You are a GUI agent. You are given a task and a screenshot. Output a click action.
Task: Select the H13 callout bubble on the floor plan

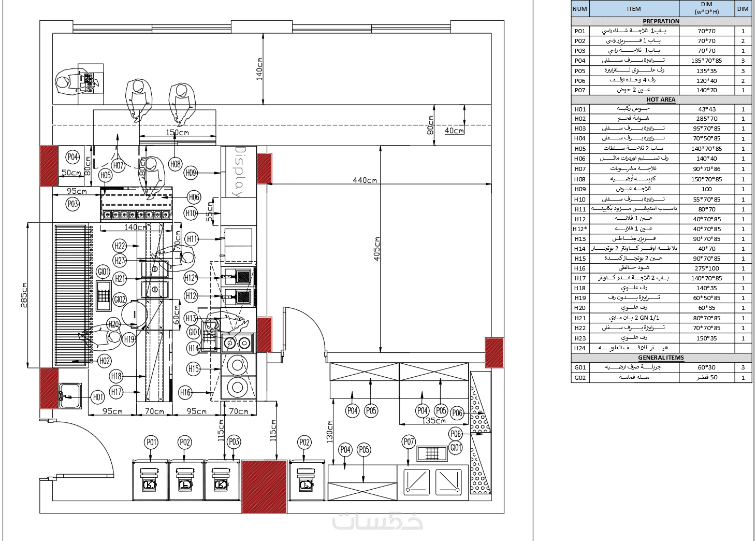pyautogui.click(x=191, y=318)
